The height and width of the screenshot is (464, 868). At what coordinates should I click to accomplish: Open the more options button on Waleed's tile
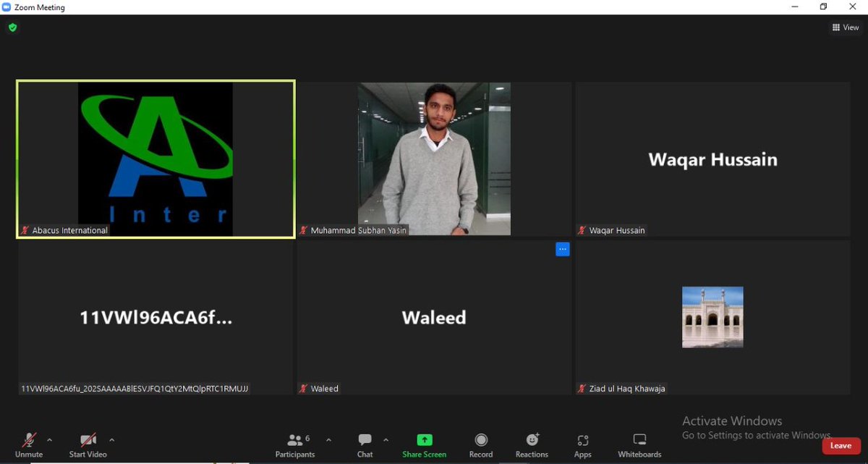pyautogui.click(x=563, y=249)
